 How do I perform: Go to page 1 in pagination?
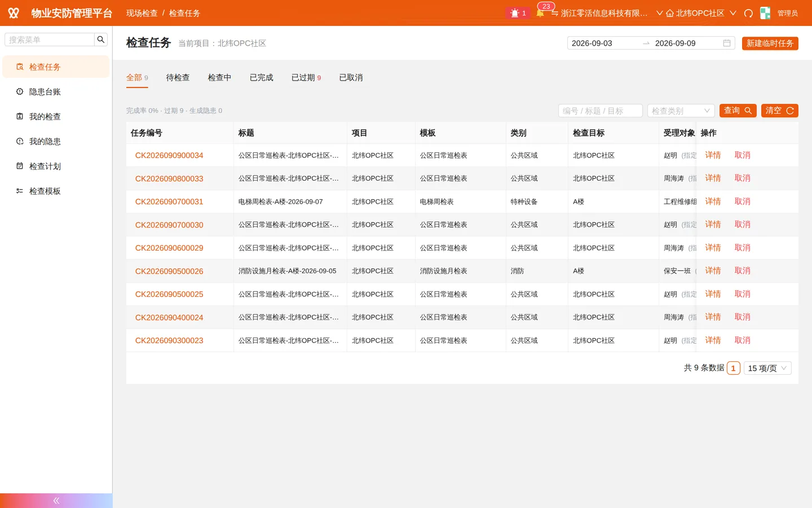click(x=733, y=368)
